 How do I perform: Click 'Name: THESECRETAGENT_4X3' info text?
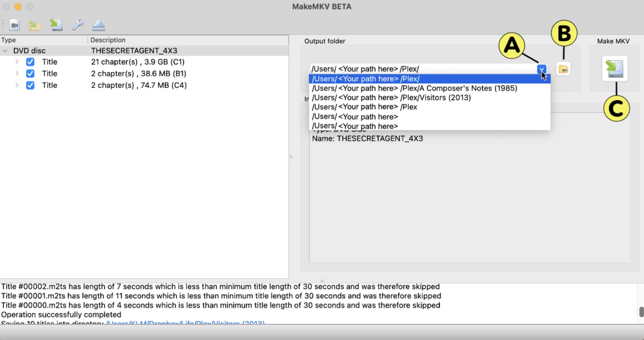pos(367,138)
